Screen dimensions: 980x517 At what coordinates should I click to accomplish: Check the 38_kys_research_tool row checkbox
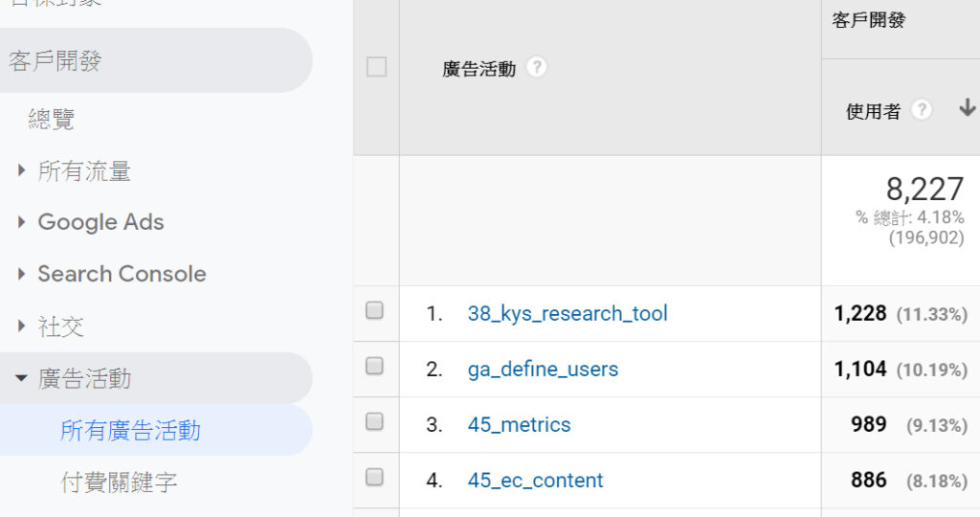[x=374, y=311]
